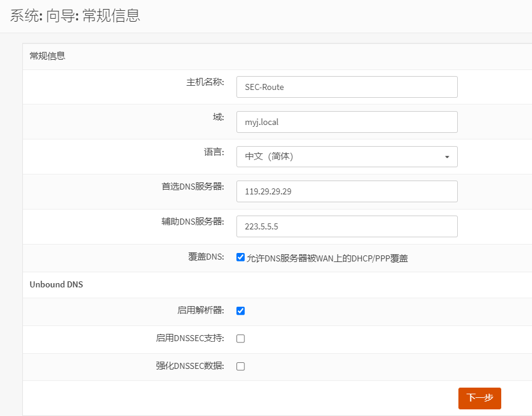Click the 常规信息 section header
Viewport: 532px width, 416px height.
tap(48, 56)
